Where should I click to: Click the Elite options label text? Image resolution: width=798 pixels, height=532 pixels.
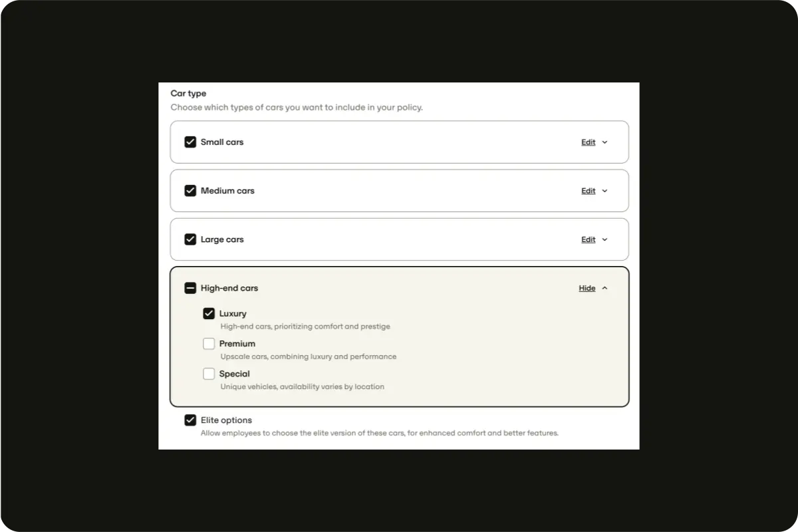tap(226, 420)
